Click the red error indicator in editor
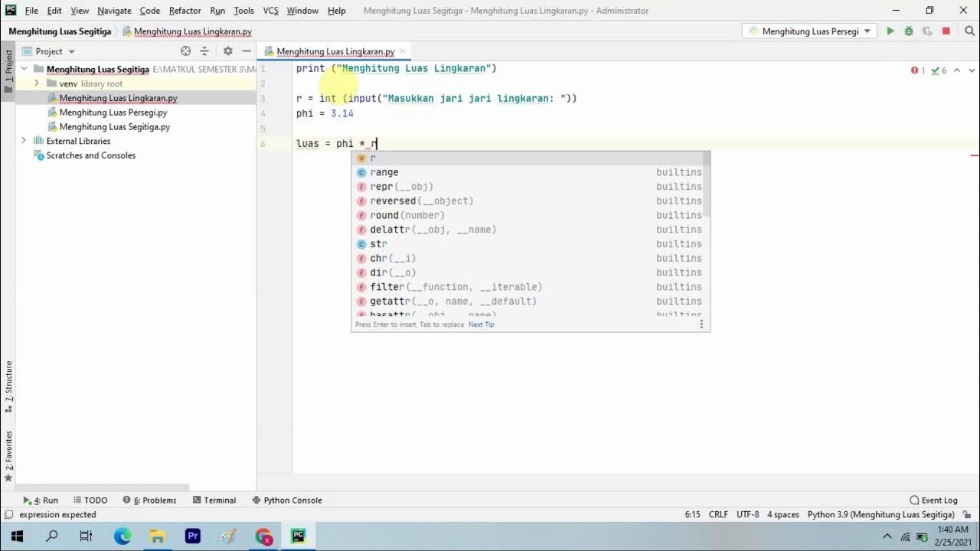This screenshot has height=551, width=980. coord(918,70)
